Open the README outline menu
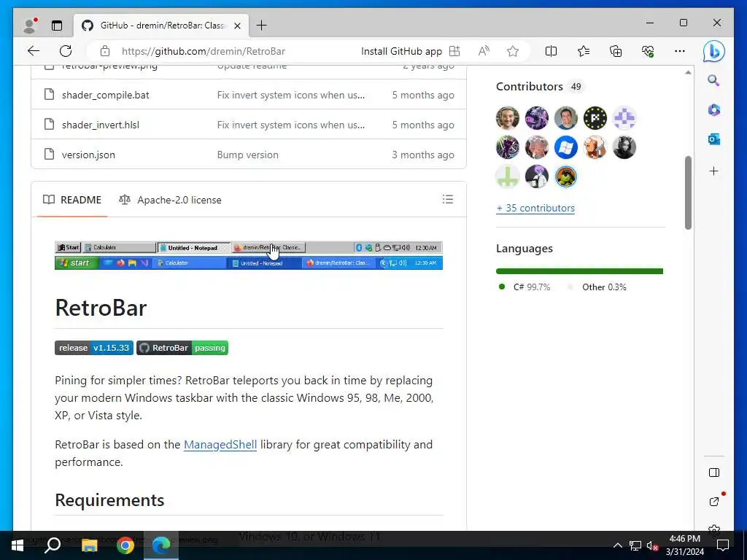747x560 pixels. (447, 199)
